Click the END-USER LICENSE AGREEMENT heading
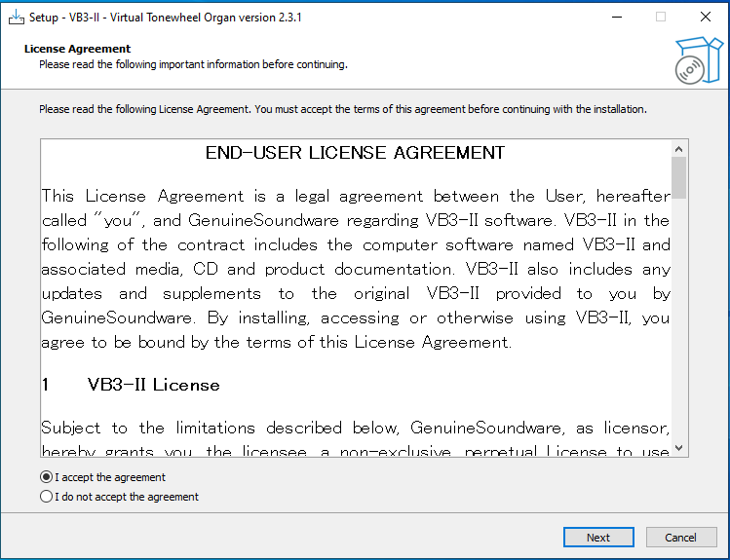This screenshot has width=730, height=560. point(355,153)
